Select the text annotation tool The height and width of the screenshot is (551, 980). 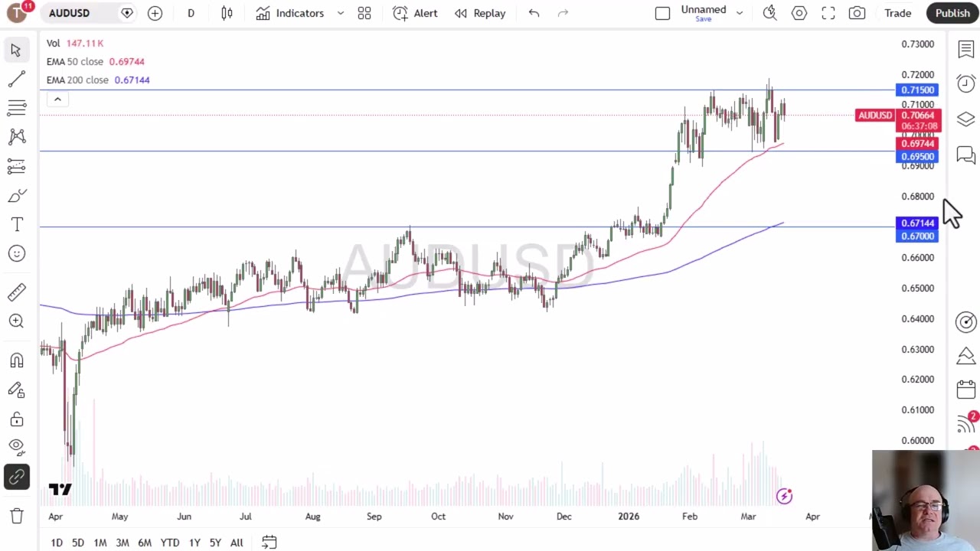point(16,224)
